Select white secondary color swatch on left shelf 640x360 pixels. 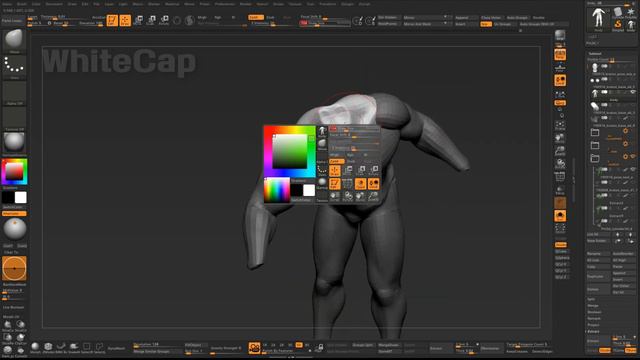[20, 198]
